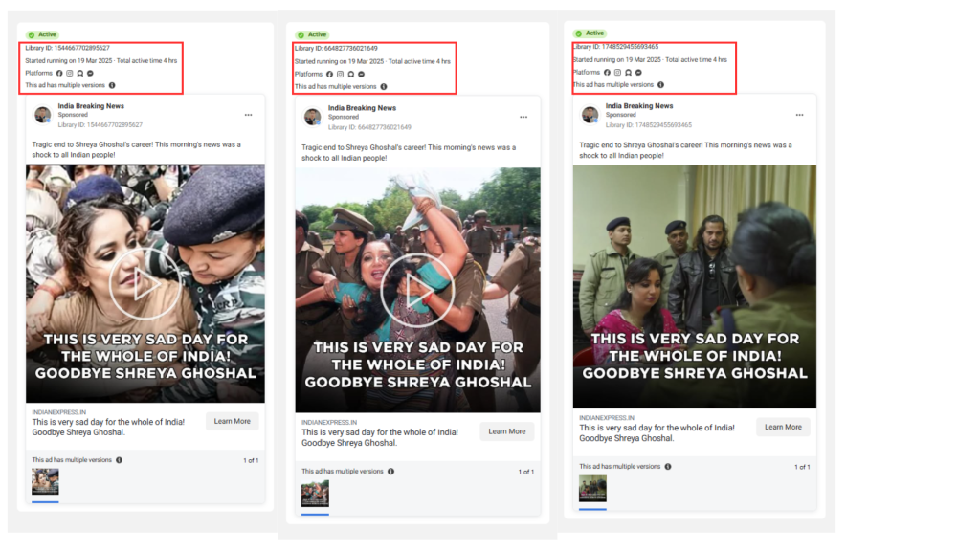Click INDIANEXPRESS.IN link on ad ending 1649

coord(329,422)
